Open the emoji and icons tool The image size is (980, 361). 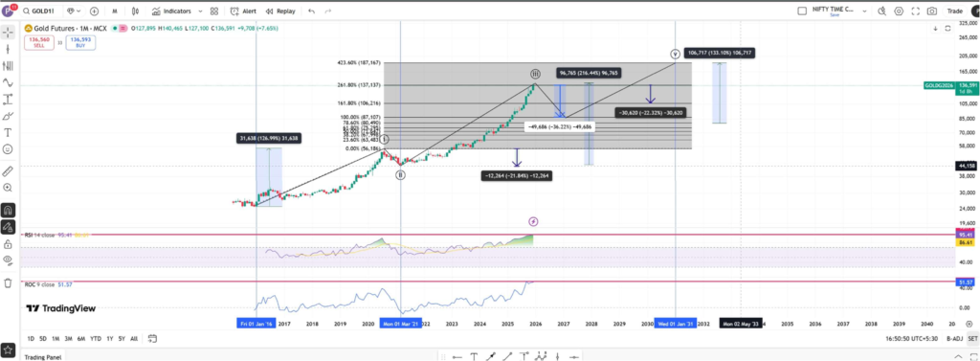8,149
